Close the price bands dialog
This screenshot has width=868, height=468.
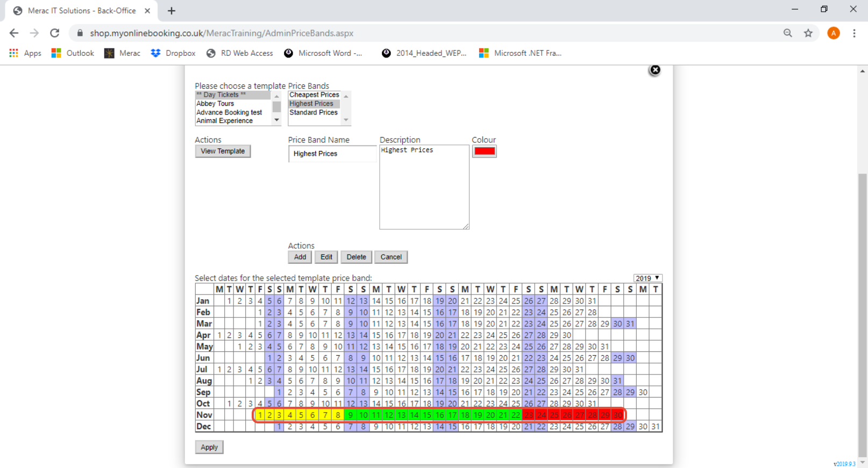[654, 70]
